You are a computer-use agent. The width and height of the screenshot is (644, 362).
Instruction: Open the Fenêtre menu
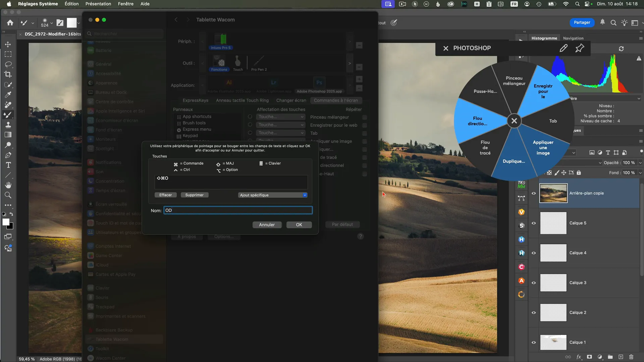click(x=126, y=4)
